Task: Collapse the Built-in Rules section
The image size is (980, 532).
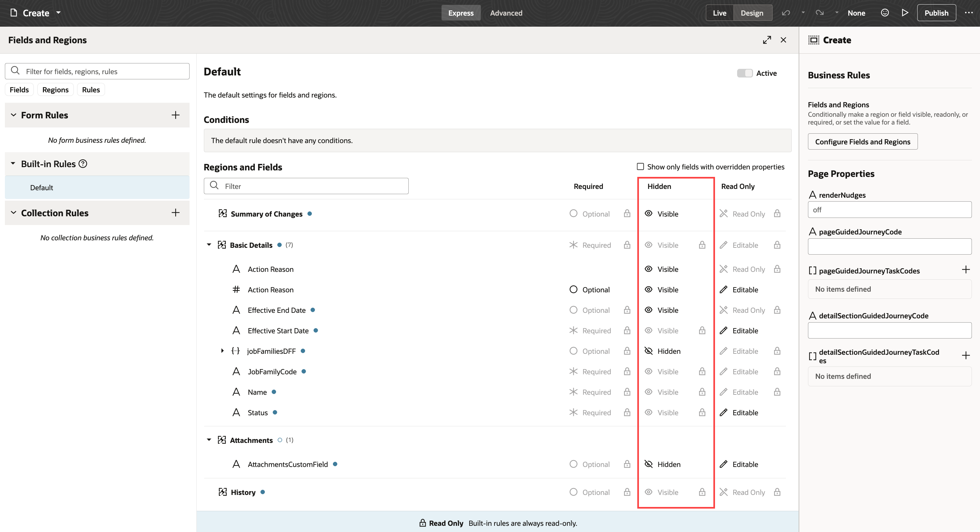Action: pos(13,164)
